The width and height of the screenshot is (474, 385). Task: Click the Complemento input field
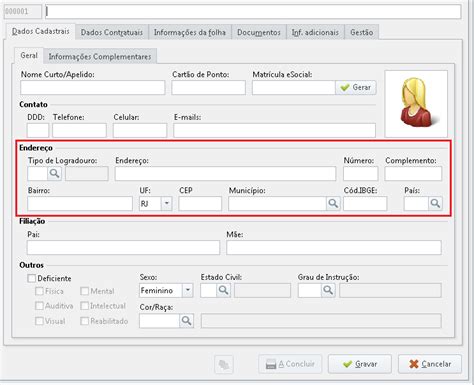(413, 174)
